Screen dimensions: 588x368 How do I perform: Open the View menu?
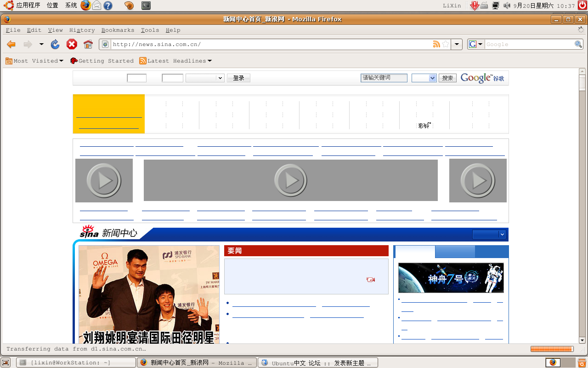pos(55,30)
